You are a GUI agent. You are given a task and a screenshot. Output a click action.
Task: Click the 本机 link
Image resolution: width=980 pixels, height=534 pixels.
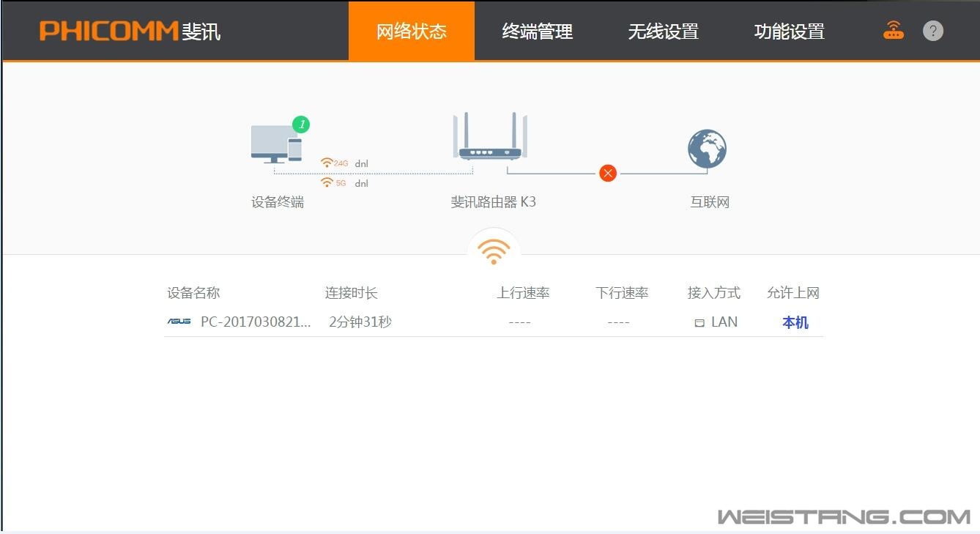pos(795,322)
